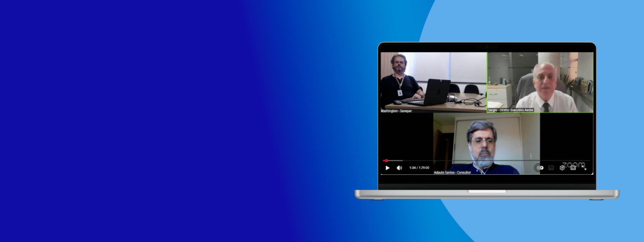This screenshot has height=242, width=644.
Task: Enter fullscreen using the expand arrows icon
Action: (x=584, y=168)
